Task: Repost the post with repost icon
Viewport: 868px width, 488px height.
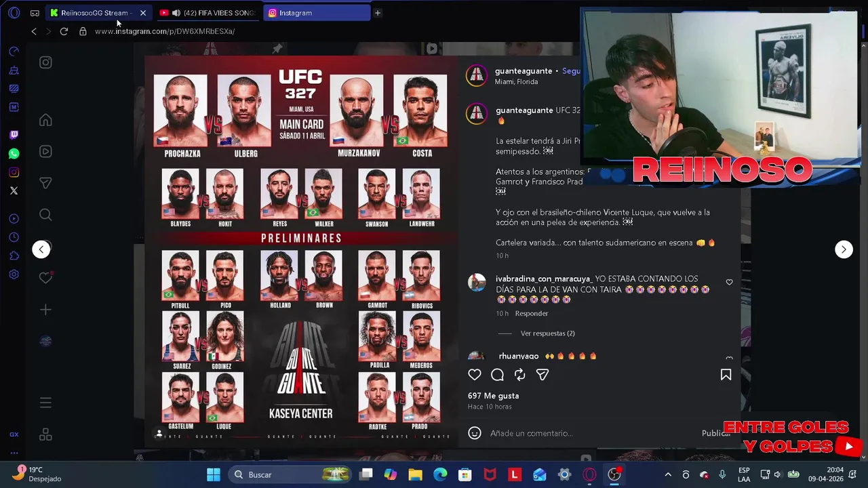Action: click(519, 375)
